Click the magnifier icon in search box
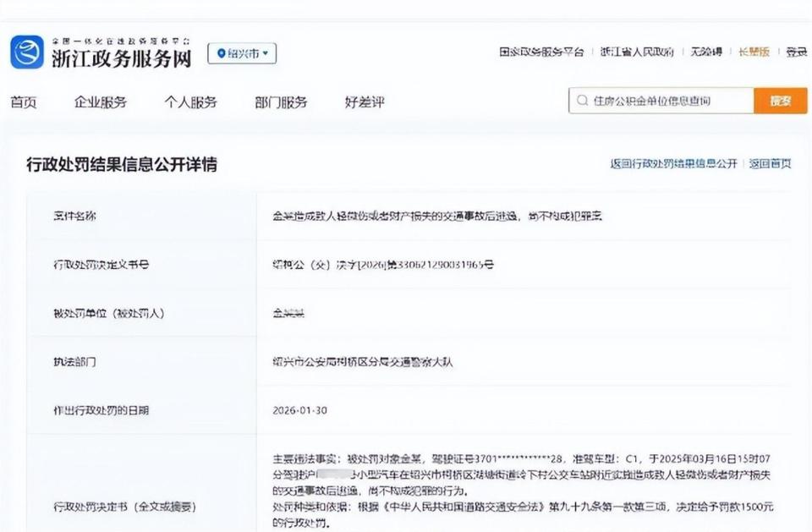 [x=582, y=101]
